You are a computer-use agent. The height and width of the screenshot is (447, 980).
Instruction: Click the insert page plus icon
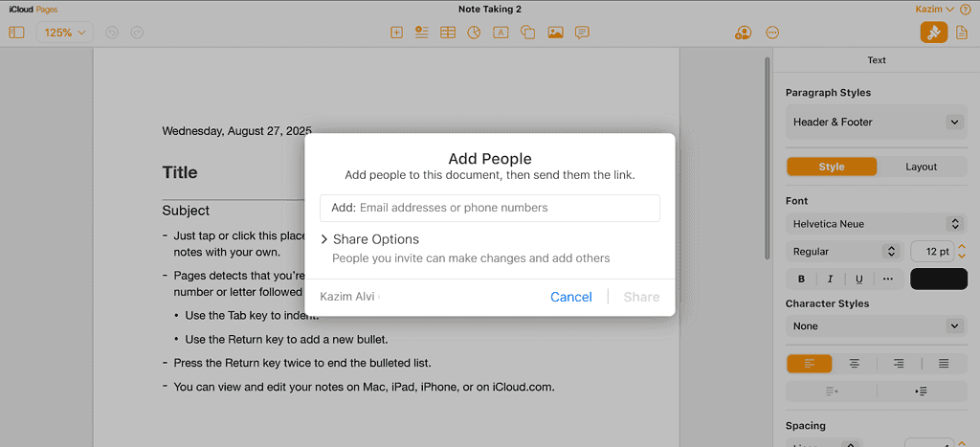(x=396, y=33)
